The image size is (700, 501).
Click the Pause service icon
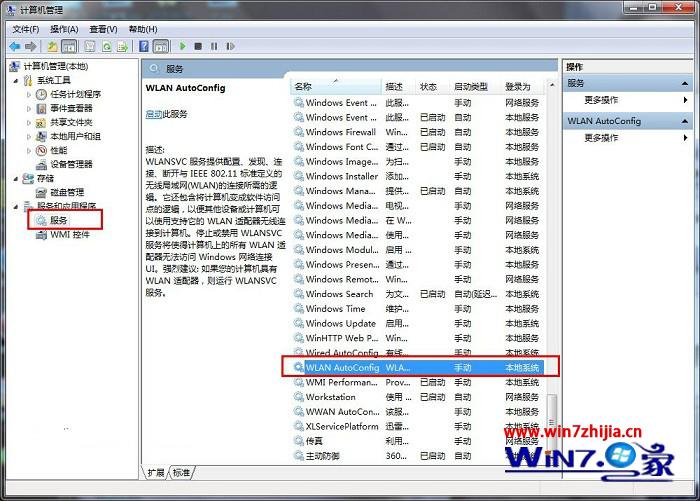click(214, 46)
